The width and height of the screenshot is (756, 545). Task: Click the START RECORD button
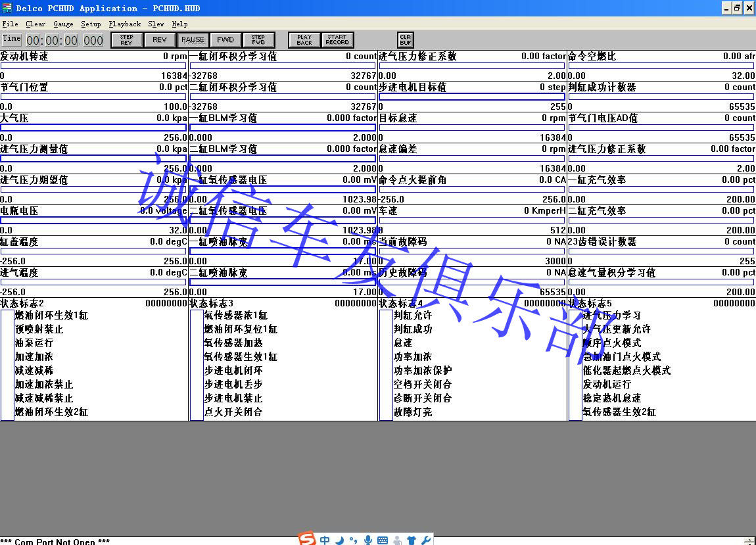click(x=337, y=39)
